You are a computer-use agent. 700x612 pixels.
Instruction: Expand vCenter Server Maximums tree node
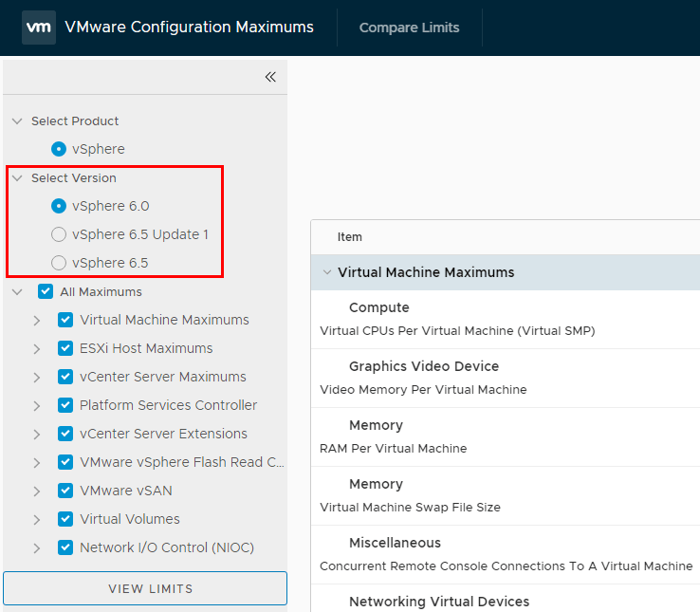[37, 378]
